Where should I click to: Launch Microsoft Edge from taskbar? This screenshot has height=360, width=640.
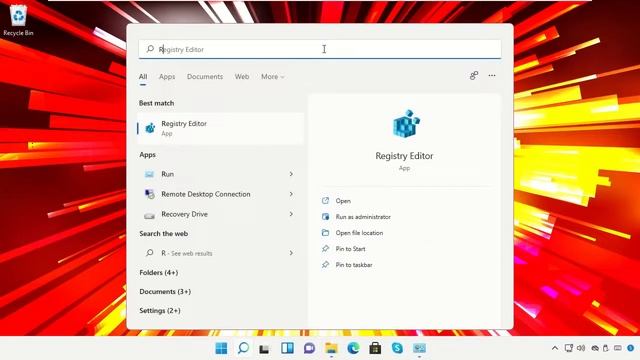(353, 348)
